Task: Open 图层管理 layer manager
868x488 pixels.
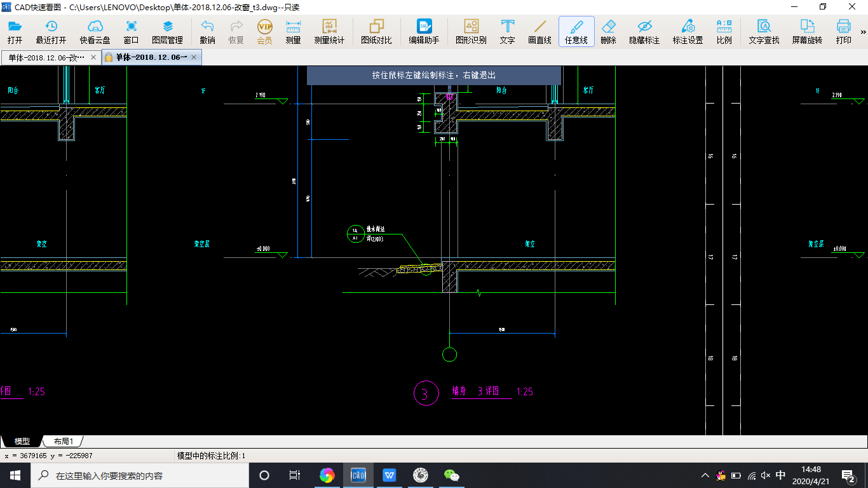Action: 167,32
